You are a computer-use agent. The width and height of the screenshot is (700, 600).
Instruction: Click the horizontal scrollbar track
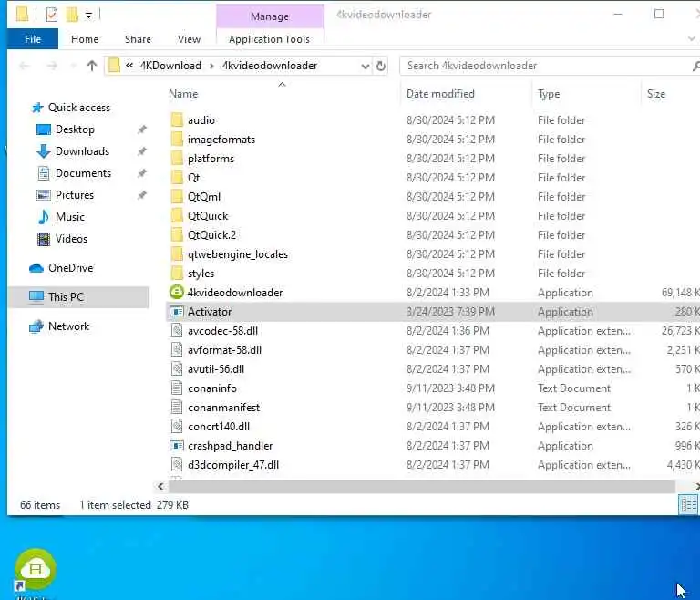[422, 486]
